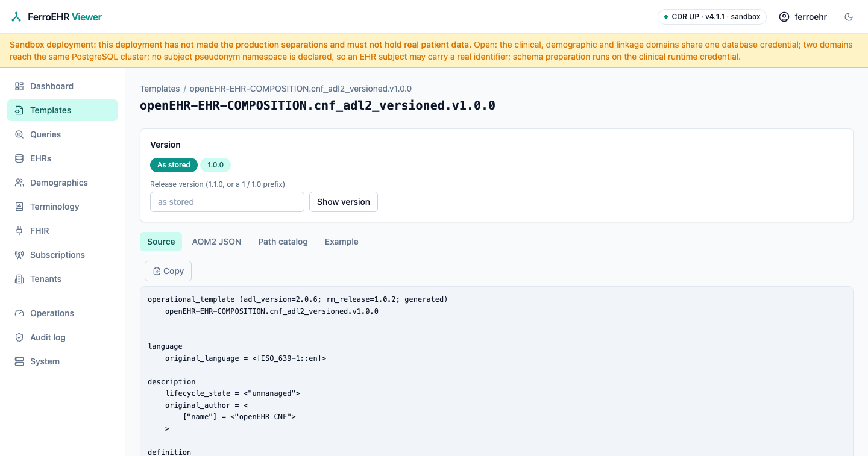Click the EHRs database icon

19,158
